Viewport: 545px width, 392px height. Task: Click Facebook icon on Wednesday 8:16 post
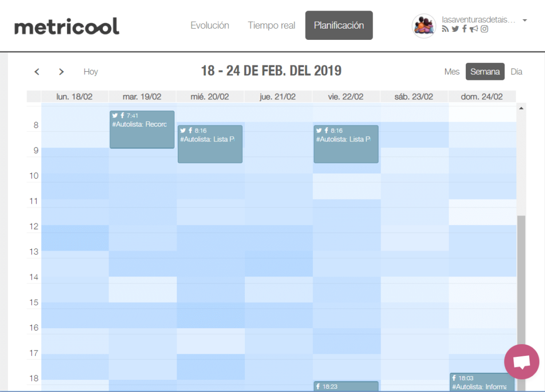point(191,130)
